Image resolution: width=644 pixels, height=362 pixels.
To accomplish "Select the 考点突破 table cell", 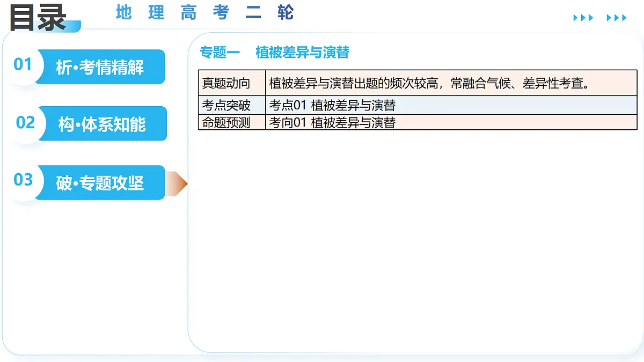I will point(232,105).
